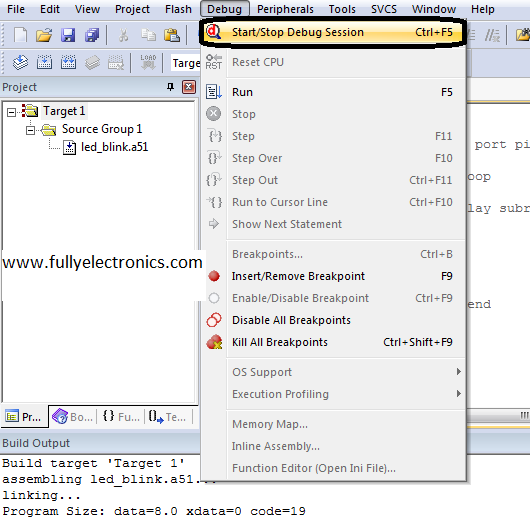
Task: Close the Project panel
Action: click(x=189, y=87)
